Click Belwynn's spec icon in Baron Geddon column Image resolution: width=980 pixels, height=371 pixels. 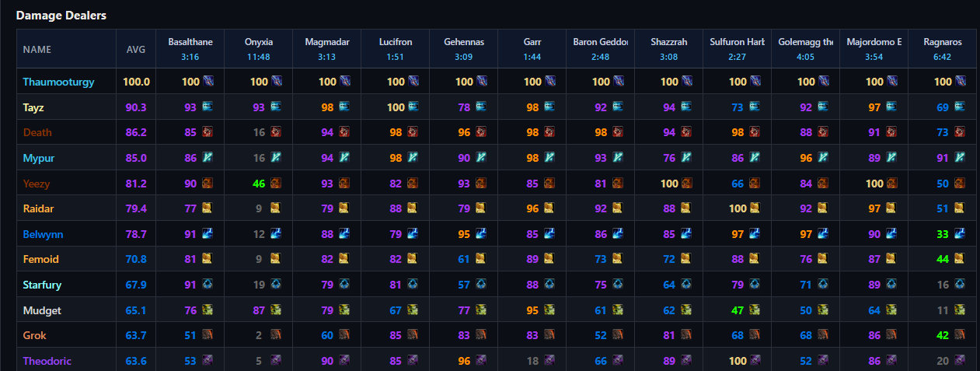tap(618, 234)
